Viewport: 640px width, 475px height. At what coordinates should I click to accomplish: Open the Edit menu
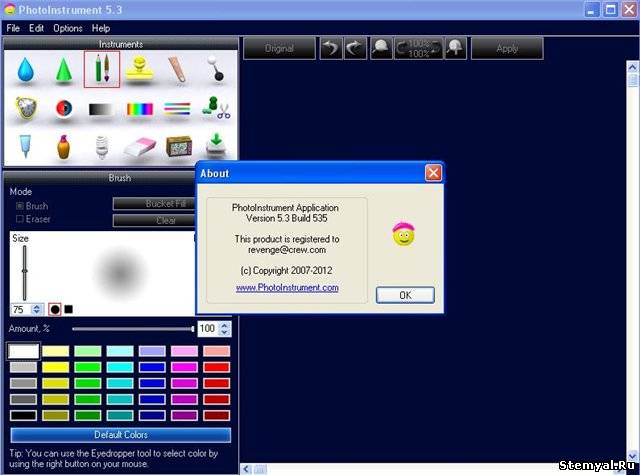point(36,28)
